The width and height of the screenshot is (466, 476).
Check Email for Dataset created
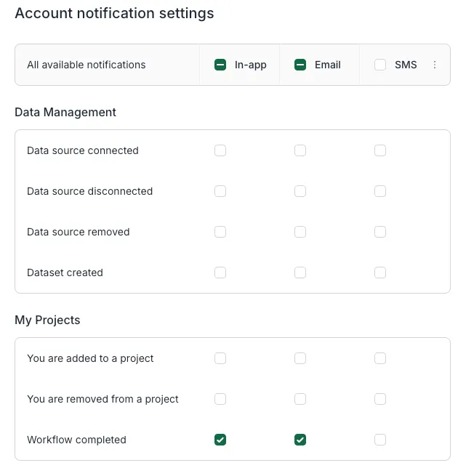300,273
